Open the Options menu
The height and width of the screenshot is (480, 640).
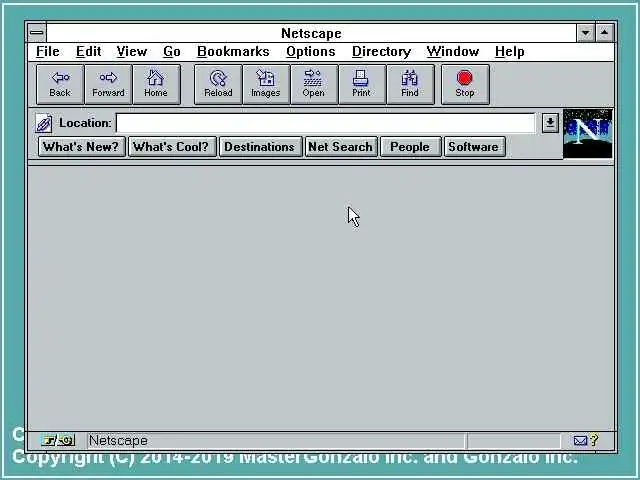(311, 51)
